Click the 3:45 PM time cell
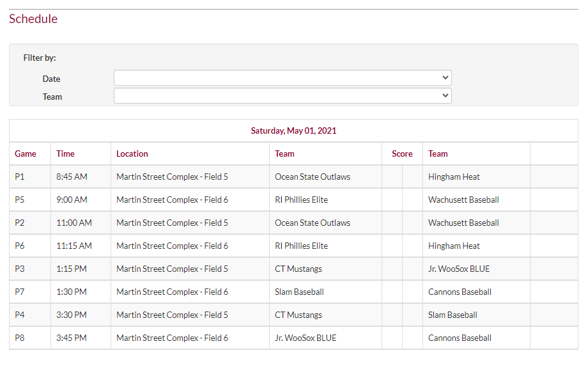The image size is (588, 371). coord(72,338)
